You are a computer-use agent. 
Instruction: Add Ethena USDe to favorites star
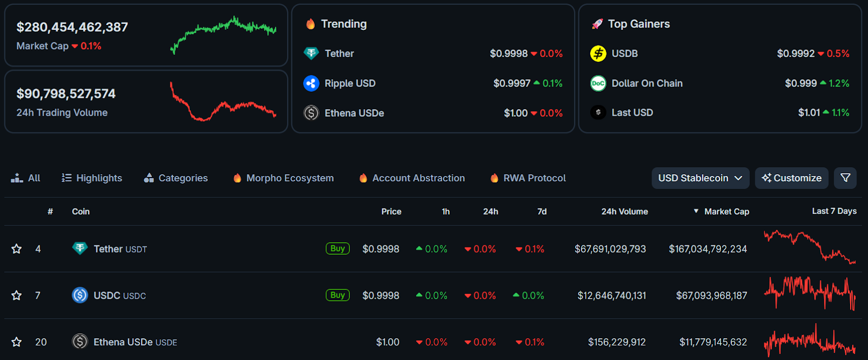17,342
